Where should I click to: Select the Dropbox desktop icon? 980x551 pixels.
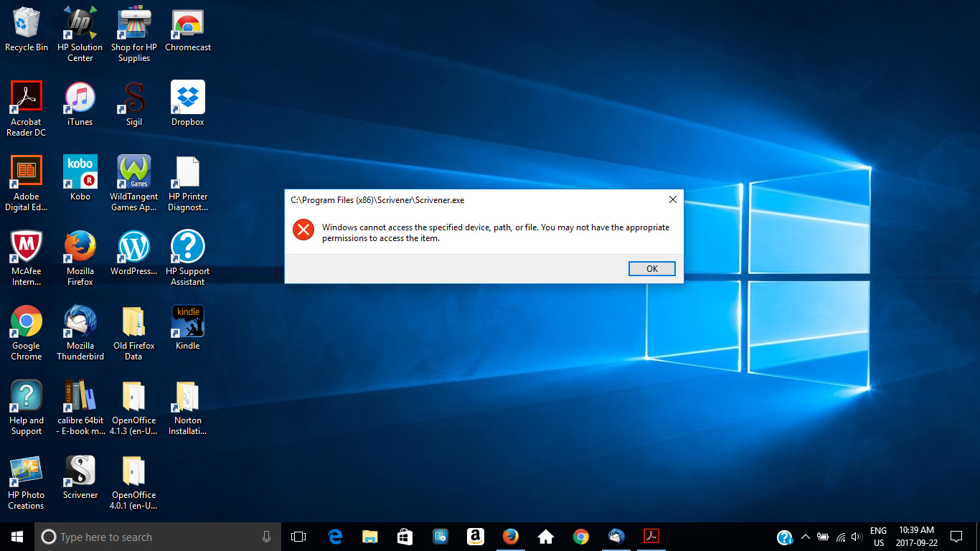click(x=188, y=104)
